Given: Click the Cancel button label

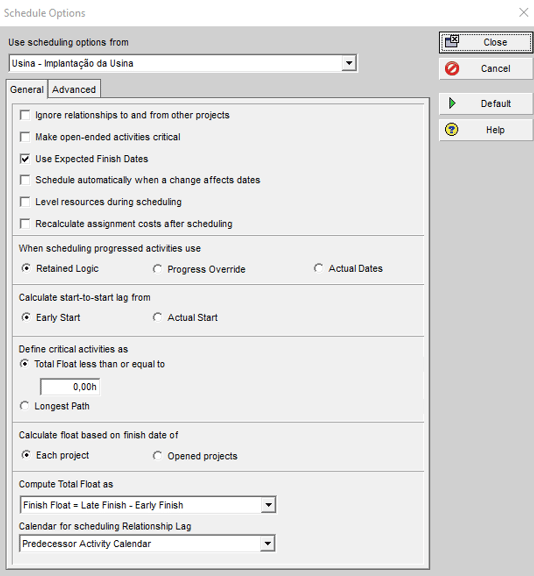Looking at the screenshot, I should coord(495,69).
